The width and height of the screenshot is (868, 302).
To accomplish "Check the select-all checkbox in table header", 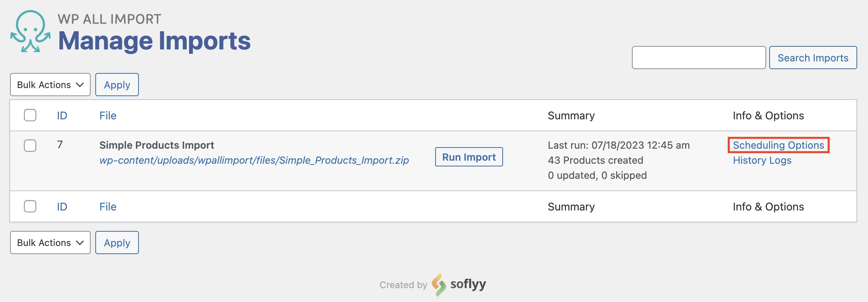I will (x=30, y=115).
